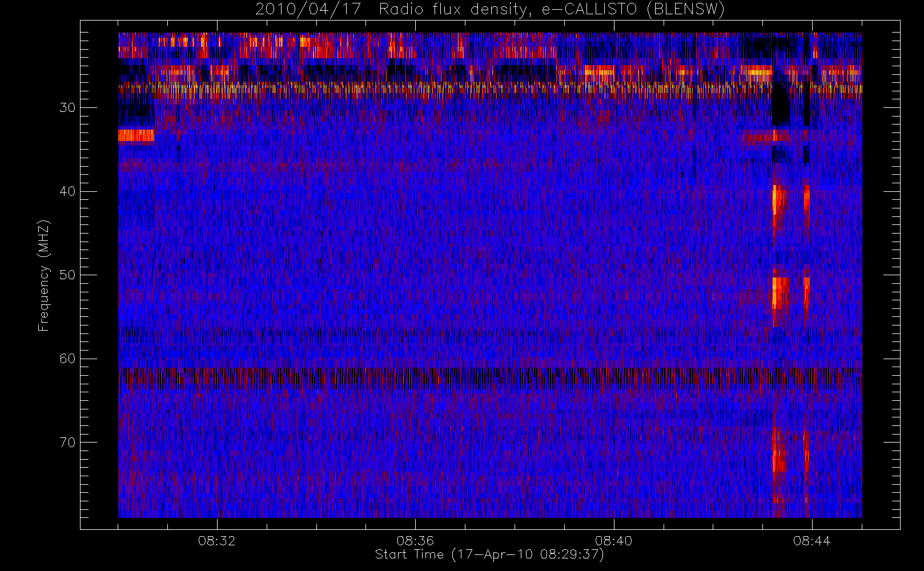The width and height of the screenshot is (924, 571).
Task: Click the 'Start Time (17-Apr-10 08:29:37)' x-axis label
Action: click(489, 554)
